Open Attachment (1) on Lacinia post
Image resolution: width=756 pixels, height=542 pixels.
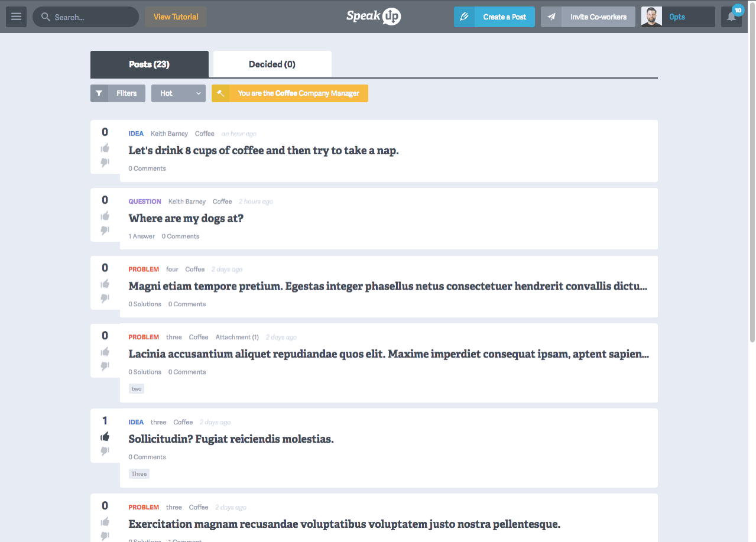[236, 337]
